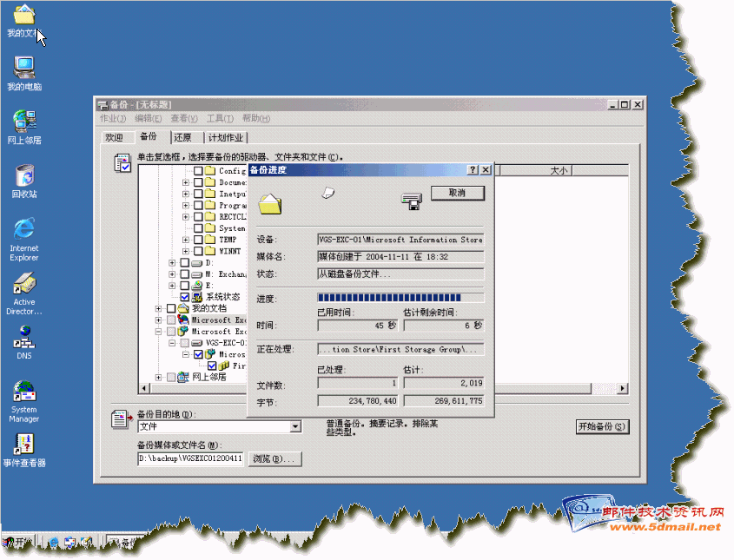
Task: Open Internet Explorer desktop icon
Action: [23, 230]
